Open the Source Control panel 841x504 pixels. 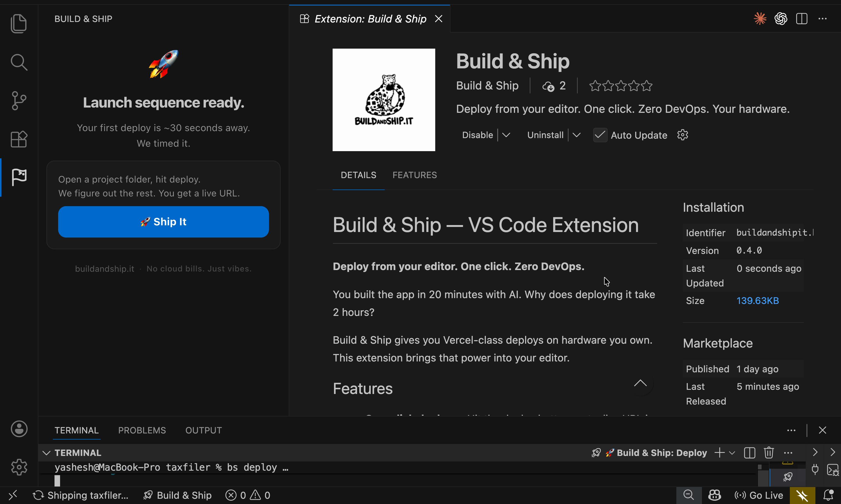tap(19, 100)
